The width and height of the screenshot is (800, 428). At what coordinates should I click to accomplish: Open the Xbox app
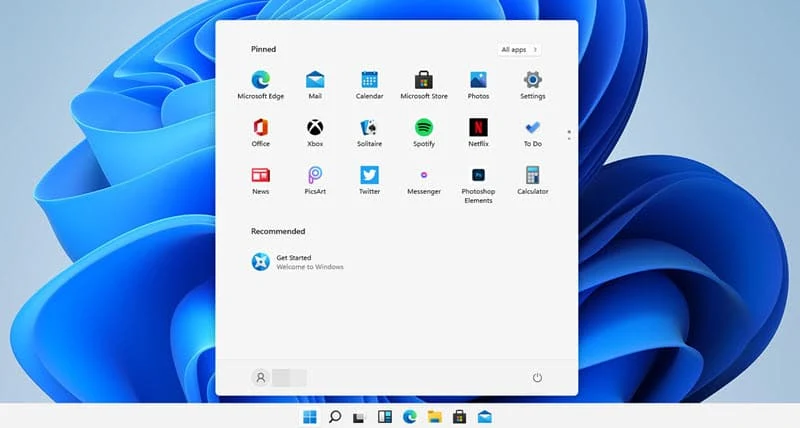(x=315, y=133)
